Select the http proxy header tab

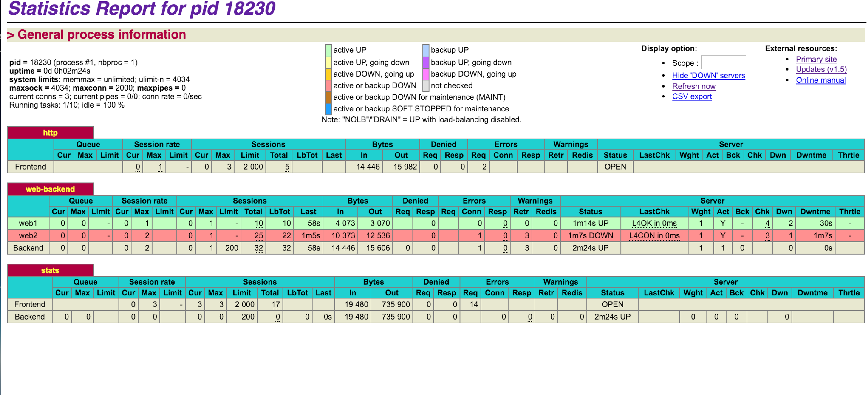tap(50, 133)
